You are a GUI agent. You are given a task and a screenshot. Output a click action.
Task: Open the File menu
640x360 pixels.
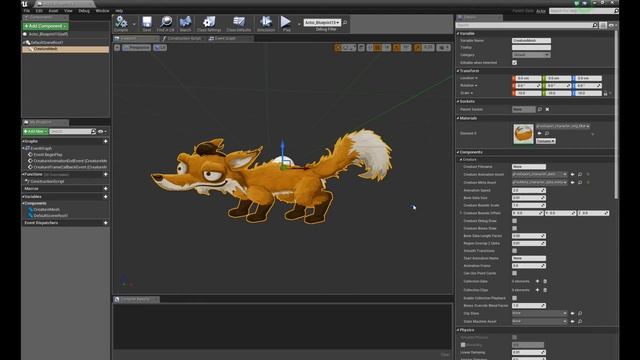tap(27, 11)
